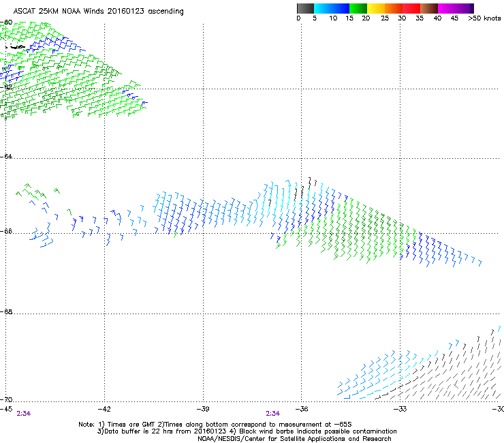
Task: Click the -33 longitude axis label
Action: [400, 409]
